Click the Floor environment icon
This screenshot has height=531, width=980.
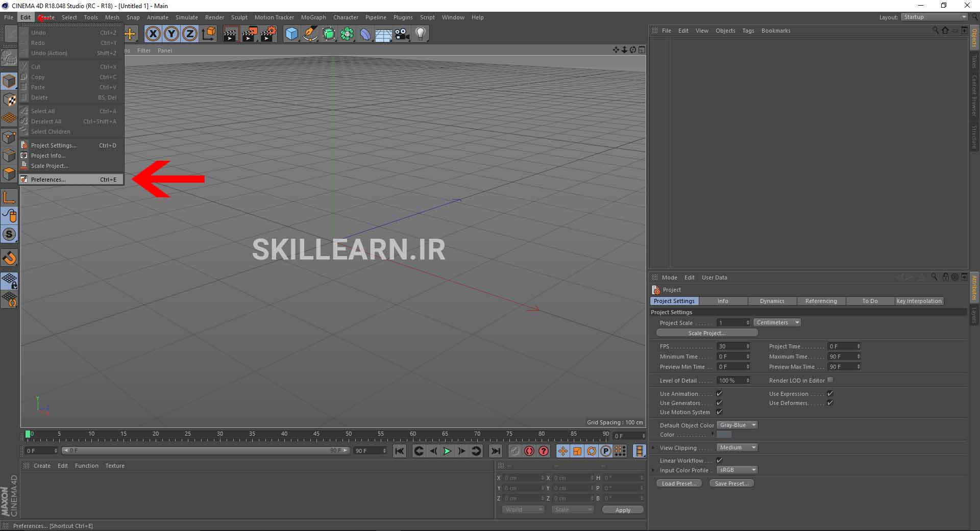click(x=384, y=34)
